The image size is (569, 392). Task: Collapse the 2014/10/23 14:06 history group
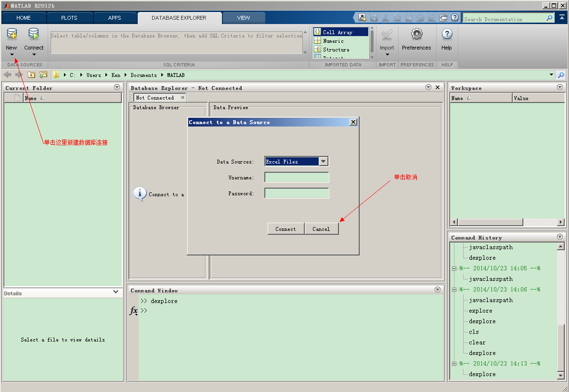tap(454, 290)
